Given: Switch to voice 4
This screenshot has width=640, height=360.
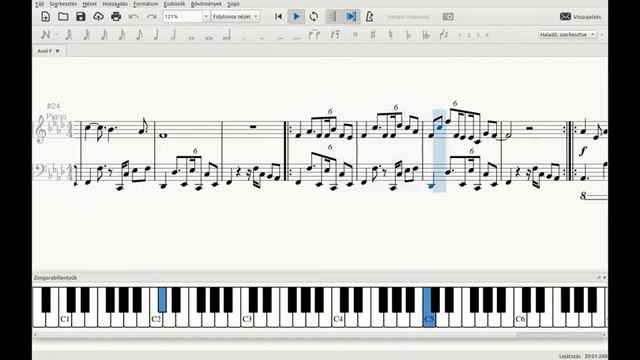Looking at the screenshot, I should [487, 35].
